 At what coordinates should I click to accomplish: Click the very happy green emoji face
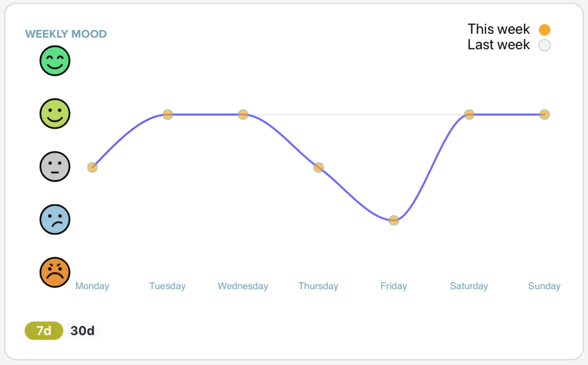(55, 61)
